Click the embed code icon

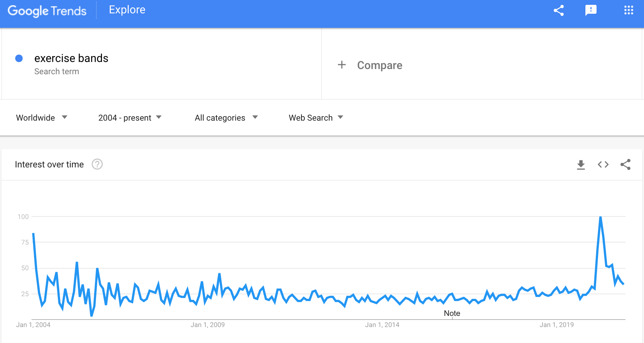pyautogui.click(x=603, y=164)
